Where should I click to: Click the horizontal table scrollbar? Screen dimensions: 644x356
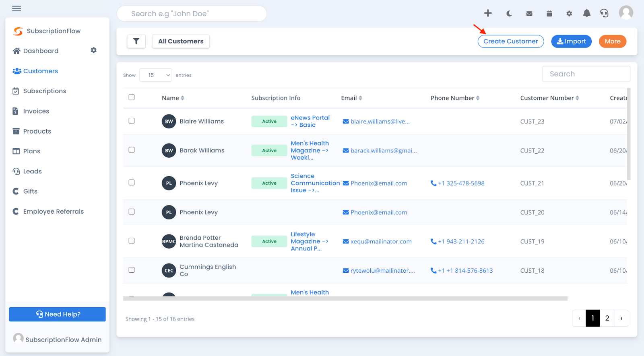click(345, 298)
